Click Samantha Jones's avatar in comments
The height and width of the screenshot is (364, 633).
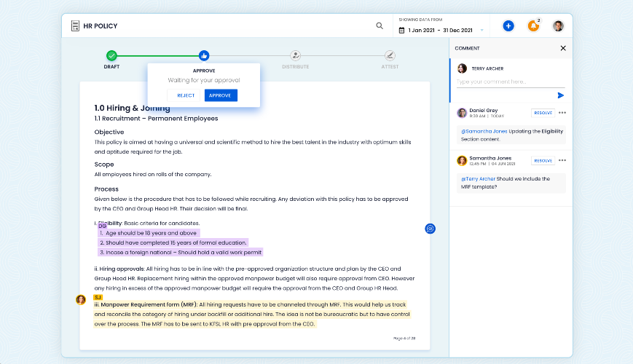pyautogui.click(x=462, y=161)
